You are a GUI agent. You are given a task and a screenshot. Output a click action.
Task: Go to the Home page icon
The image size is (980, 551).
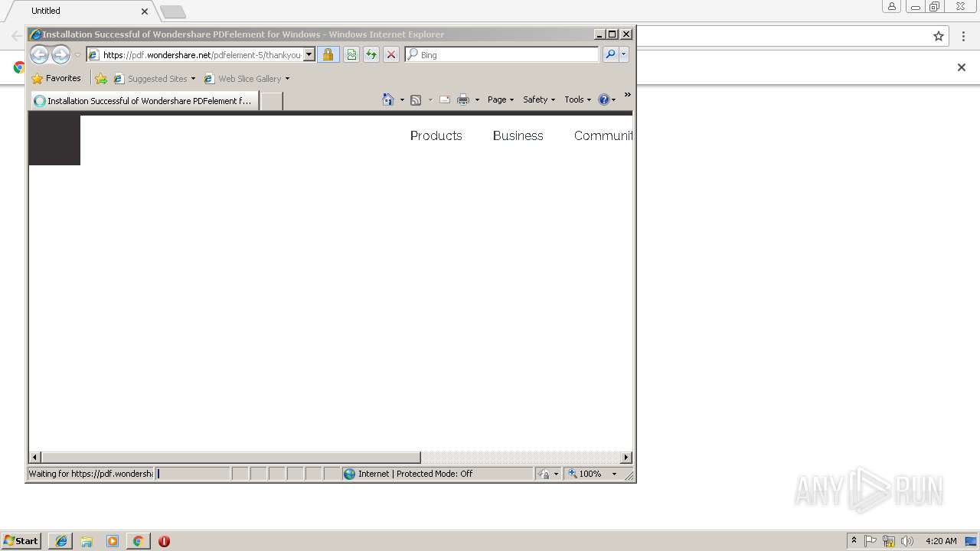click(388, 99)
